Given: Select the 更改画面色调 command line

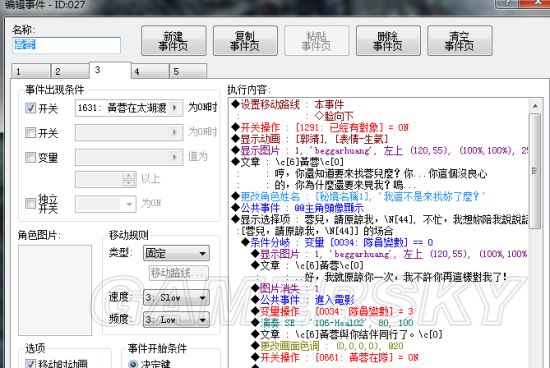Looking at the screenshot, I should pos(328,346).
